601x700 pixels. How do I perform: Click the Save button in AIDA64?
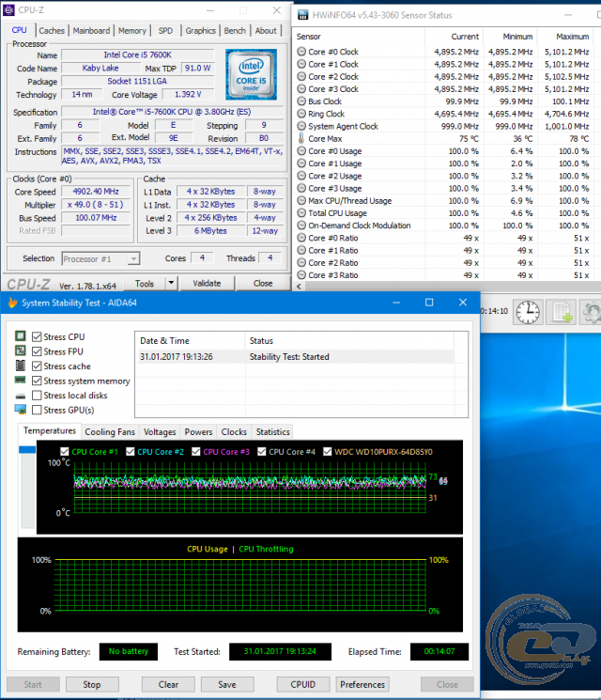pos(227,684)
